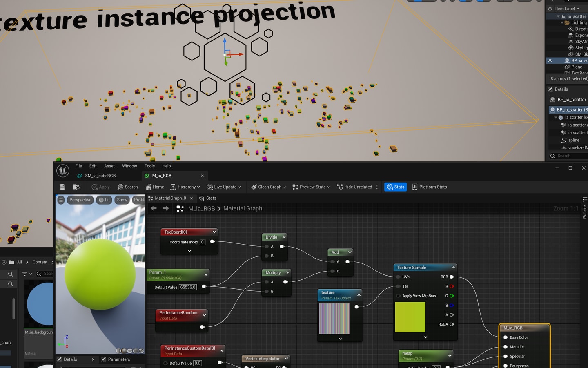
Task: Switch to the Parameters tab
Action: 116,359
